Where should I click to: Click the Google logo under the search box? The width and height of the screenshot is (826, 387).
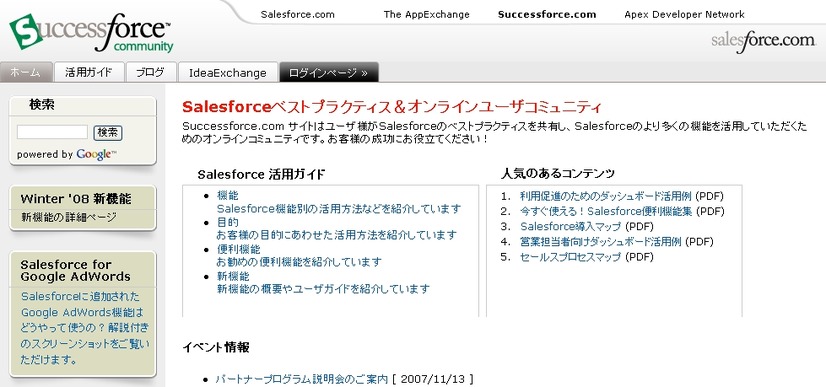pos(96,154)
